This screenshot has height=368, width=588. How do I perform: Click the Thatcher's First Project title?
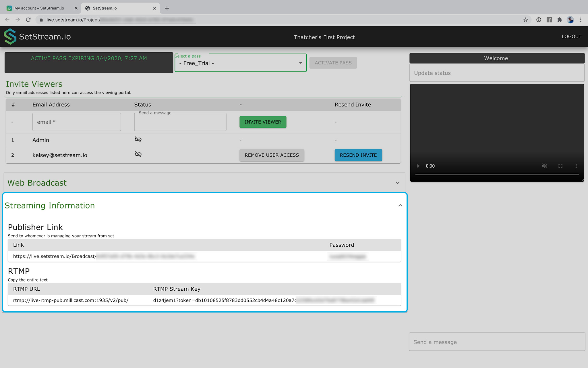(x=324, y=37)
